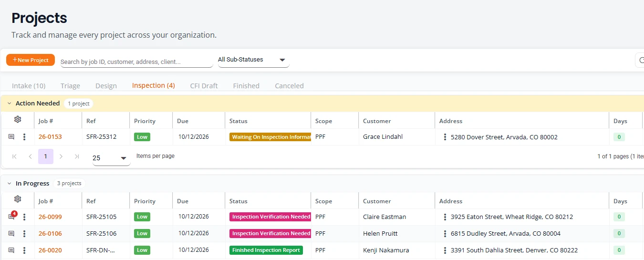Sort by Status in In Progress table
644x260 pixels.
point(239,201)
